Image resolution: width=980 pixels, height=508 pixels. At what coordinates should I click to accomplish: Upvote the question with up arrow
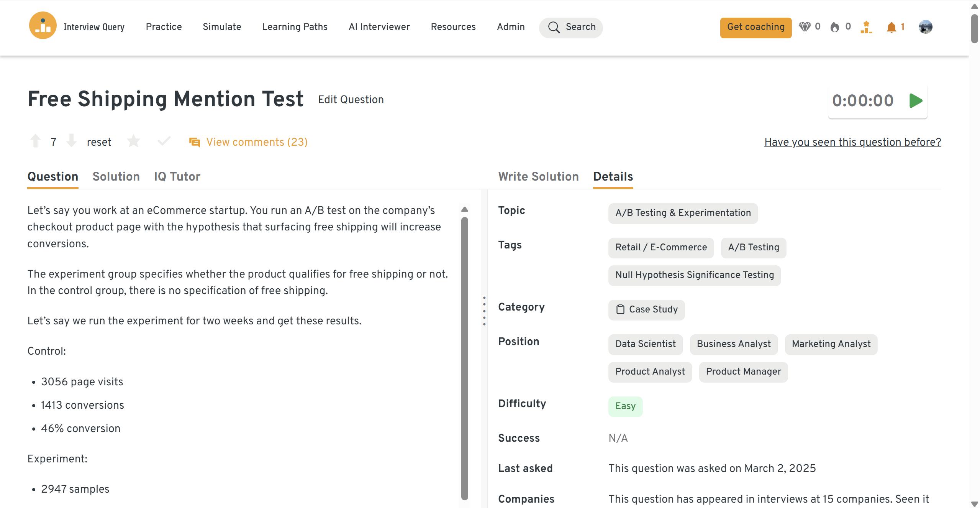tap(35, 141)
